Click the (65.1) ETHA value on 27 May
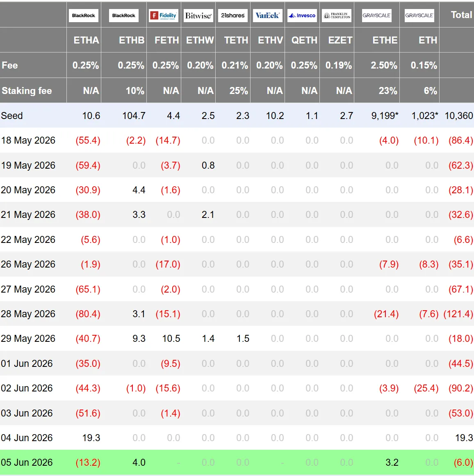The width and height of the screenshot is (474, 476). pos(88,289)
